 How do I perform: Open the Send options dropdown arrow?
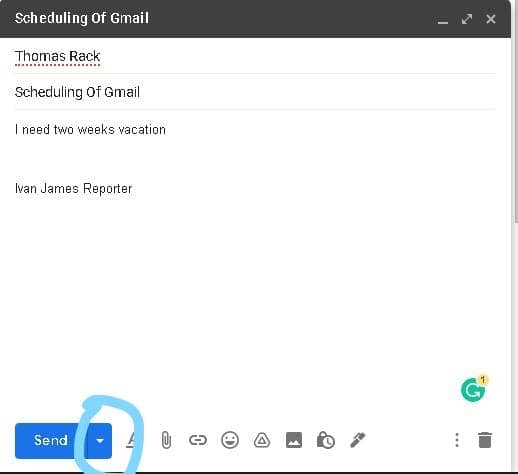click(x=100, y=441)
